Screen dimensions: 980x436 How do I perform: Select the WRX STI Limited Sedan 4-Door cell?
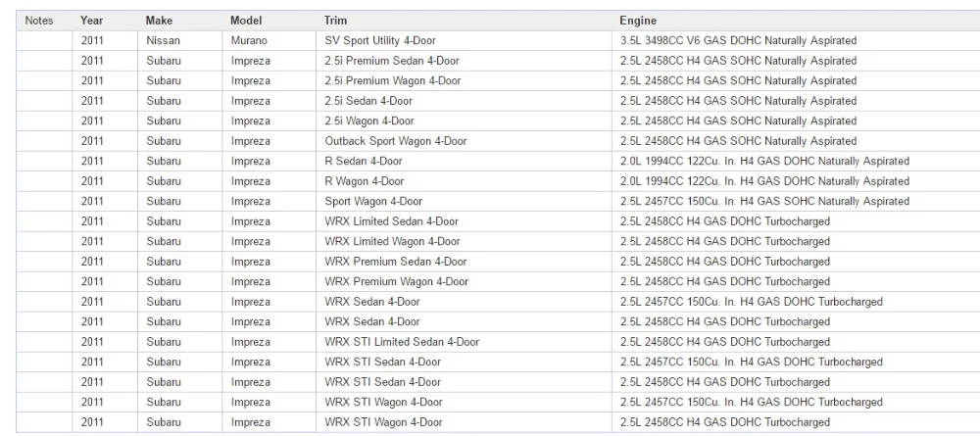coord(464,342)
